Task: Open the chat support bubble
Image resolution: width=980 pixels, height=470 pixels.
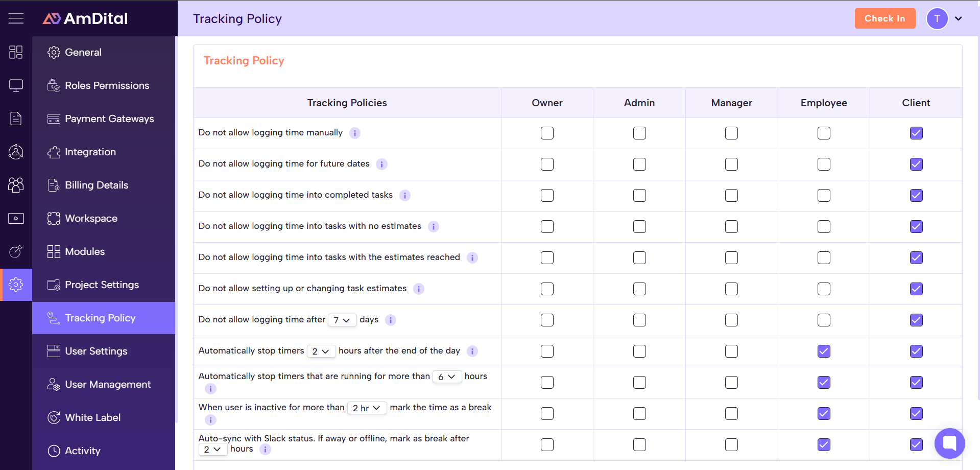Action: [x=949, y=443]
